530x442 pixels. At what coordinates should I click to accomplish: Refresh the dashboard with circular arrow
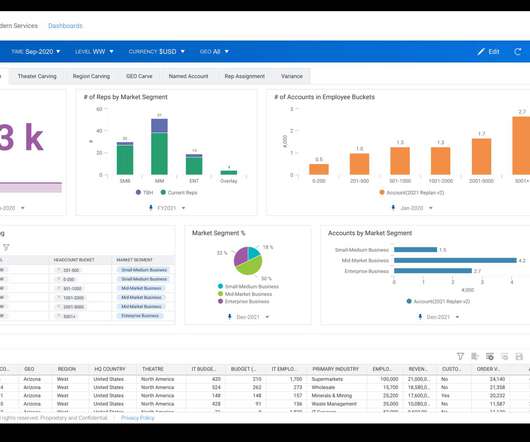pyautogui.click(x=517, y=52)
